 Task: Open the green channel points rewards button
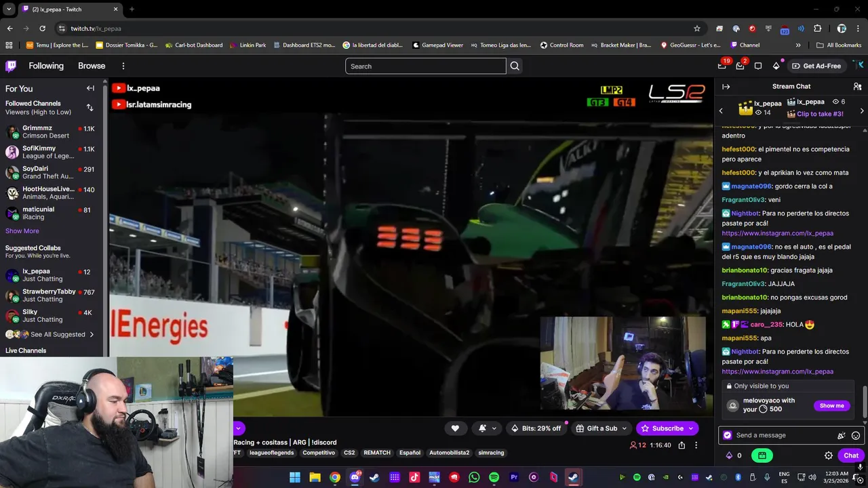(762, 455)
